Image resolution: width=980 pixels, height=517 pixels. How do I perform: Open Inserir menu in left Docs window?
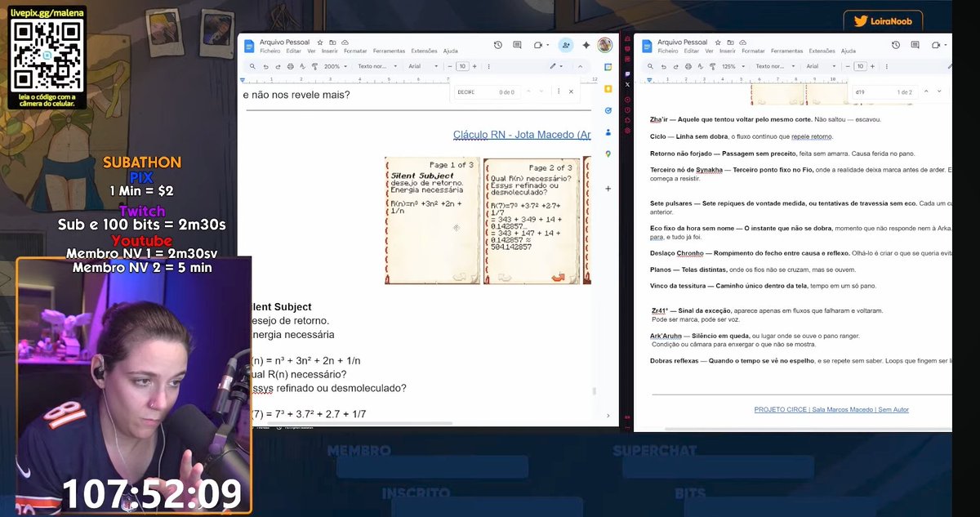pos(330,51)
